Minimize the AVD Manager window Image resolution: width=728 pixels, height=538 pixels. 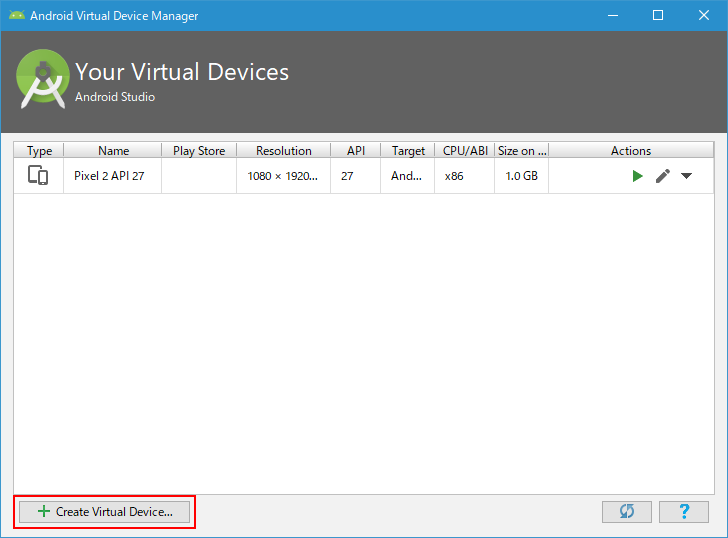coord(613,15)
